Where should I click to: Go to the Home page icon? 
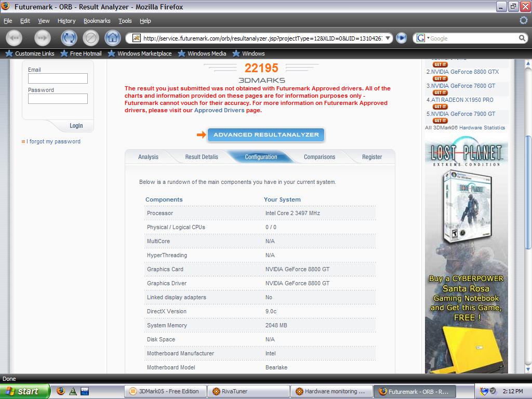[x=113, y=37]
